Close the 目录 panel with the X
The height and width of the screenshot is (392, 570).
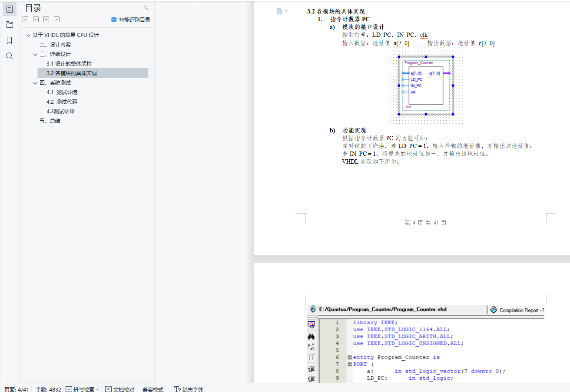coord(146,7)
